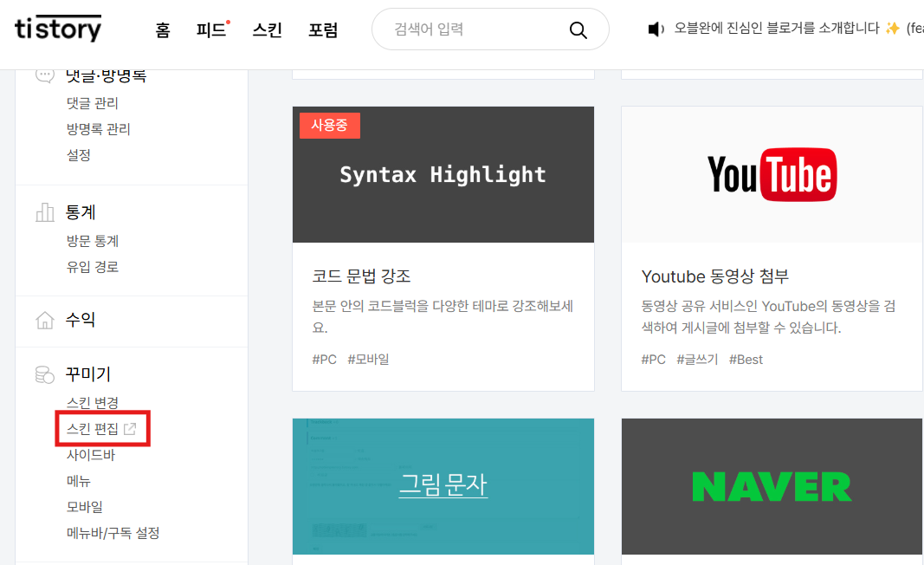Open 모바일 settings
Image resolution: width=924 pixels, height=565 pixels.
(x=85, y=507)
